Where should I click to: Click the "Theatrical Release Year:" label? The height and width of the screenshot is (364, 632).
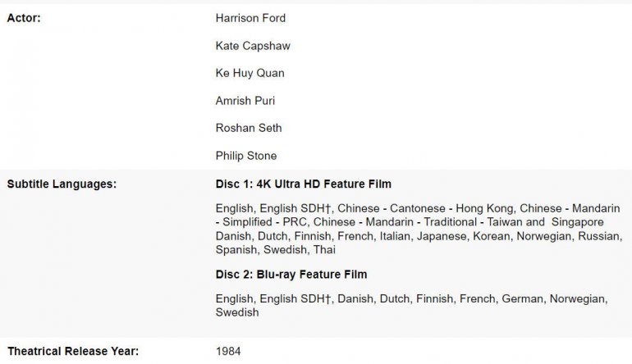[72, 352]
